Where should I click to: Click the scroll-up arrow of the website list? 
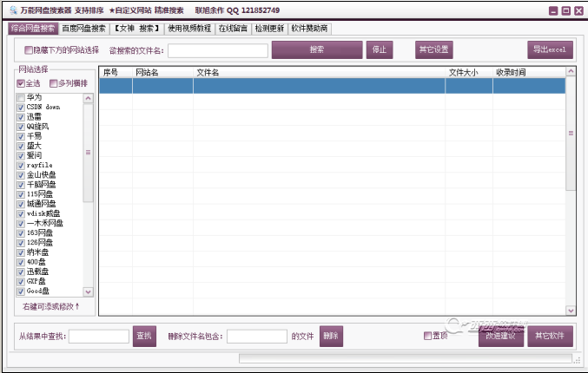pyautogui.click(x=88, y=98)
